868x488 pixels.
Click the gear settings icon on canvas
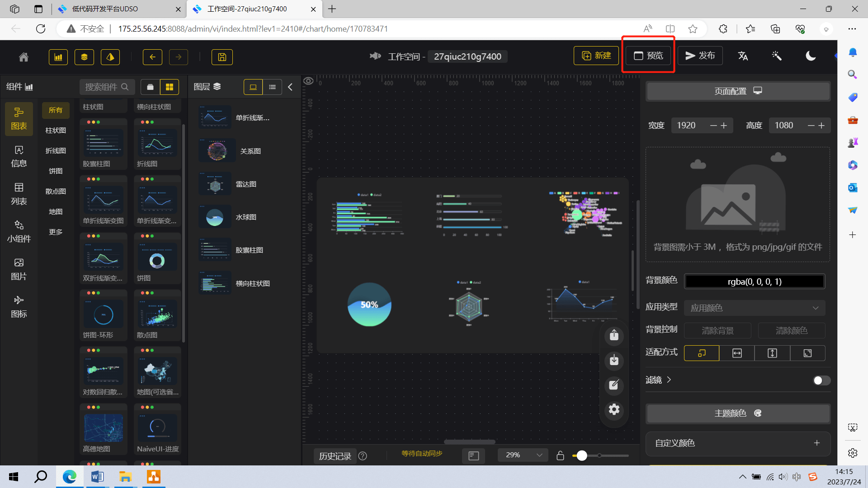pos(614,409)
